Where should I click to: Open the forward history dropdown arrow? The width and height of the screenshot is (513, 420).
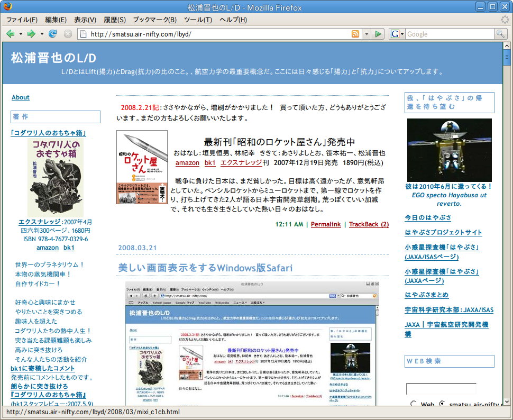(42, 34)
